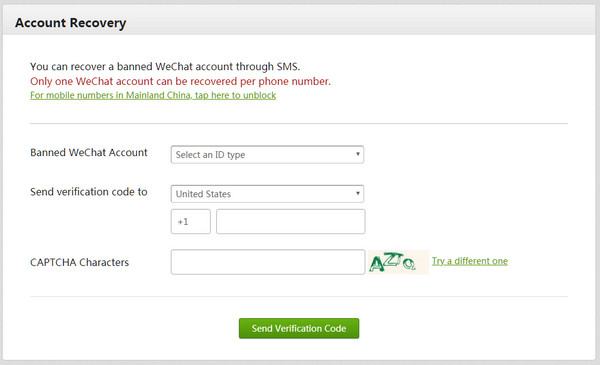Focus the phone number input field
600x365 pixels.
(290, 222)
